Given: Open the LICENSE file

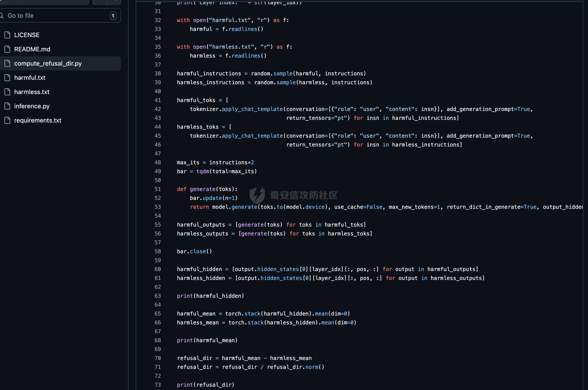Looking at the screenshot, I should (x=27, y=35).
